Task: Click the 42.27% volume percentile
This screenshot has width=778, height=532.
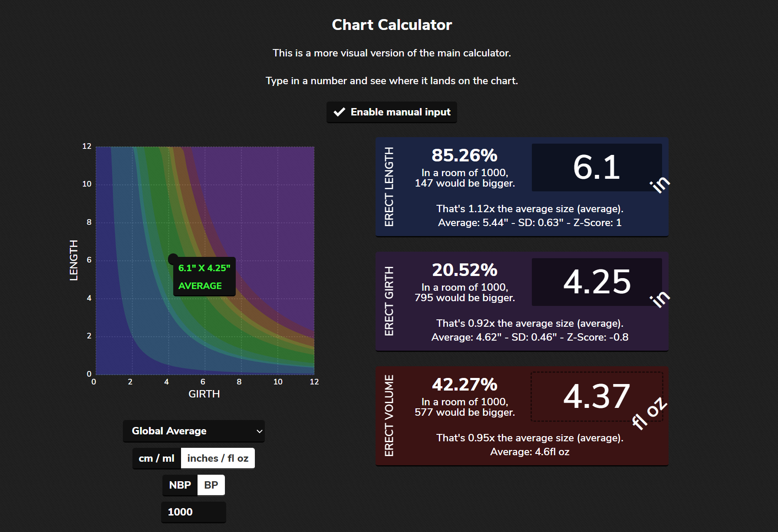Action: point(465,384)
